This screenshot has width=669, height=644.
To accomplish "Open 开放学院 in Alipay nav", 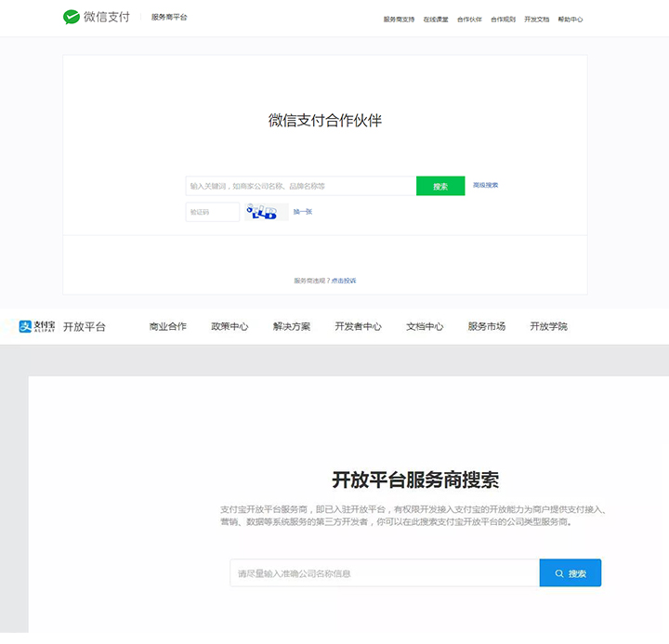I will click(549, 326).
